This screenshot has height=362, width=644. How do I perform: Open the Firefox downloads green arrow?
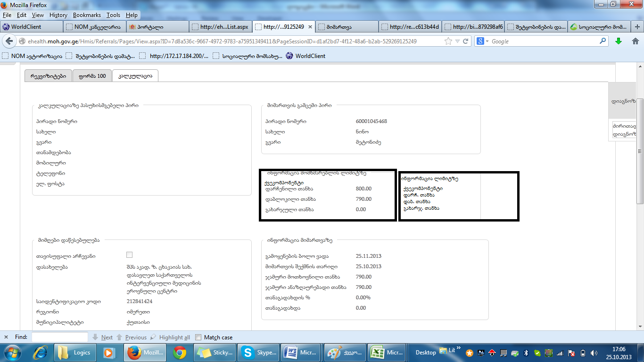(x=619, y=41)
